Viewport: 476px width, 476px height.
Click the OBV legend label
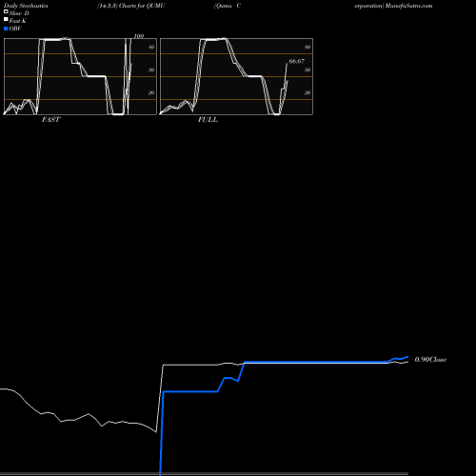click(x=15, y=29)
